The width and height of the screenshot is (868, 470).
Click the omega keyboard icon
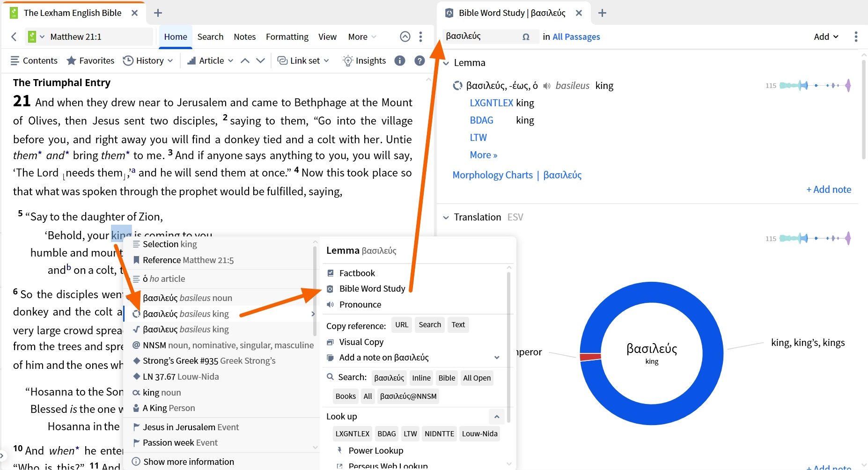(x=526, y=37)
